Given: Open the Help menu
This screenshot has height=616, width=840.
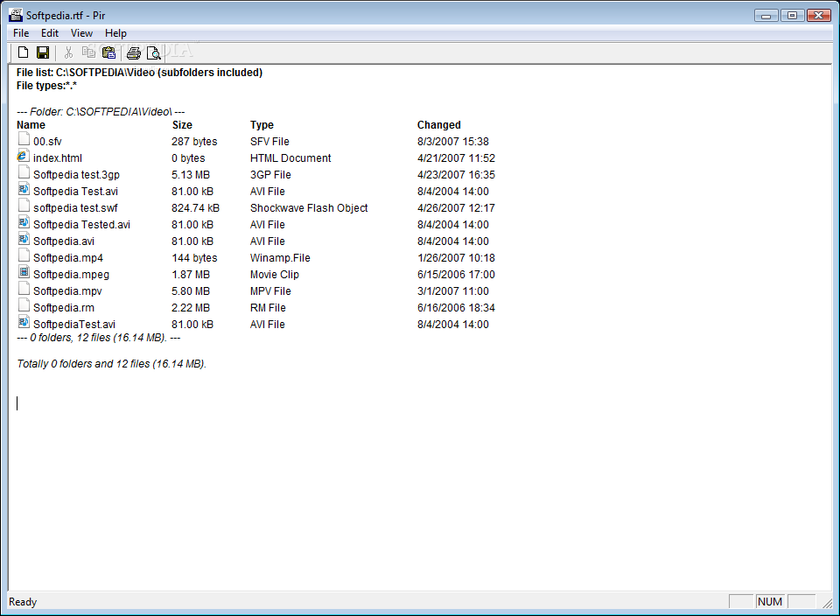Looking at the screenshot, I should point(115,33).
